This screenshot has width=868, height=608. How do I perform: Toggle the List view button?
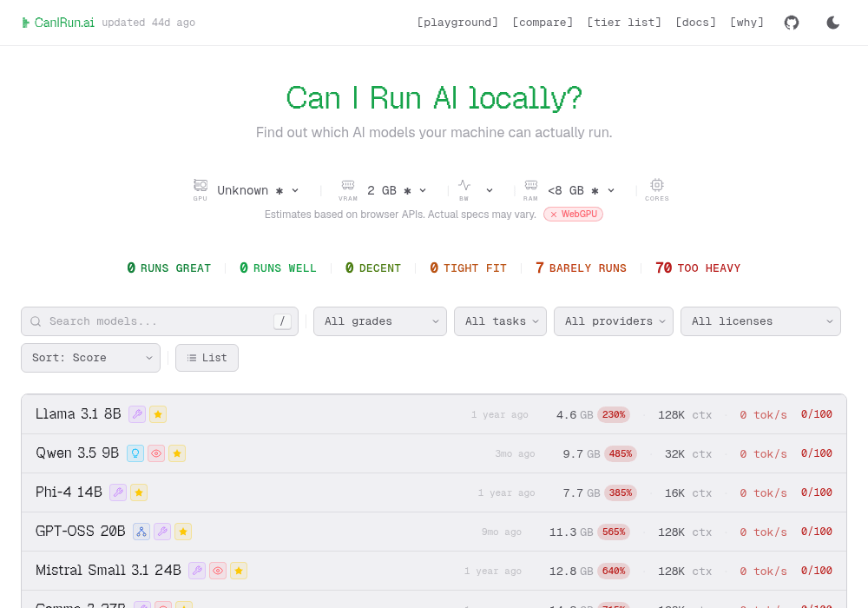207,358
